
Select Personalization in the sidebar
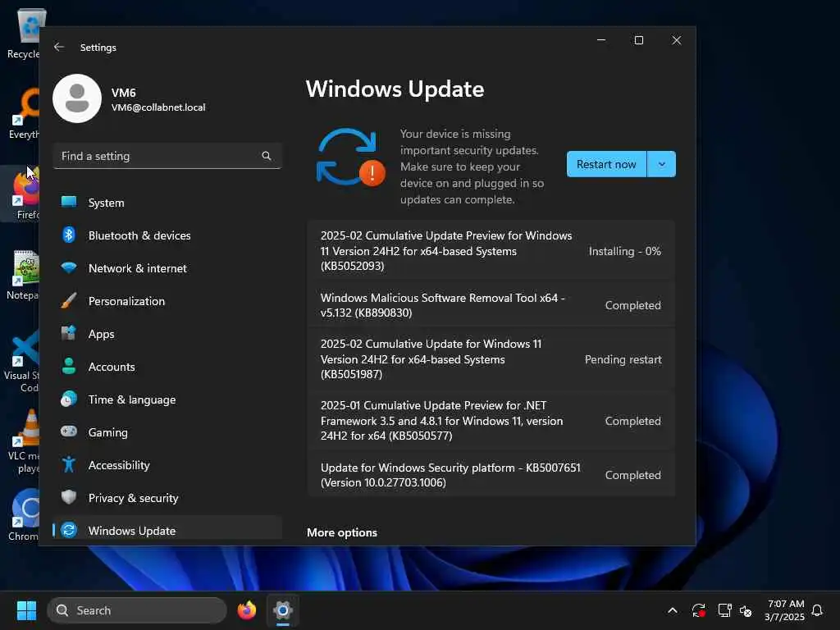(x=167, y=300)
